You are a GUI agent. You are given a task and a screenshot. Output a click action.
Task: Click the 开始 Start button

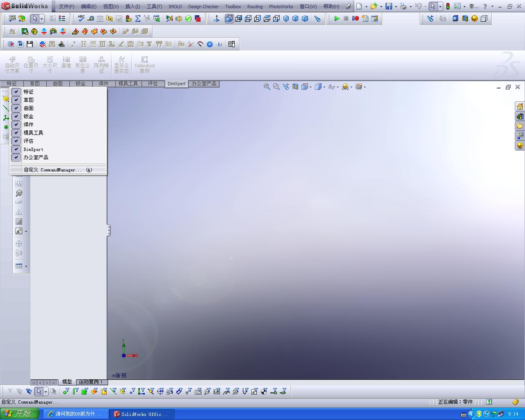[x=19, y=414]
